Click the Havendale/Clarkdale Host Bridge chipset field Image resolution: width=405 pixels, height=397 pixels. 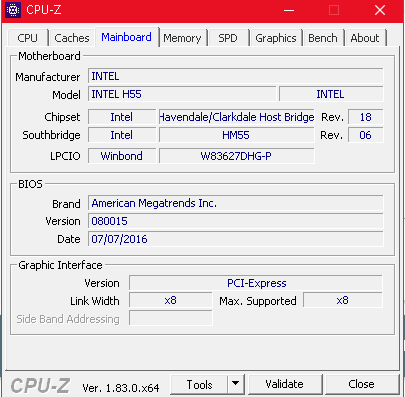coord(237,117)
